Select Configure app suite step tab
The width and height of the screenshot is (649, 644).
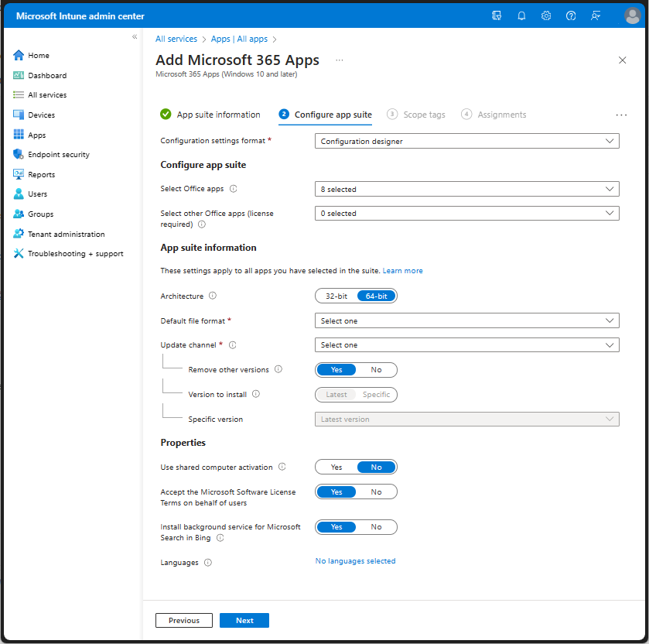pyautogui.click(x=326, y=115)
